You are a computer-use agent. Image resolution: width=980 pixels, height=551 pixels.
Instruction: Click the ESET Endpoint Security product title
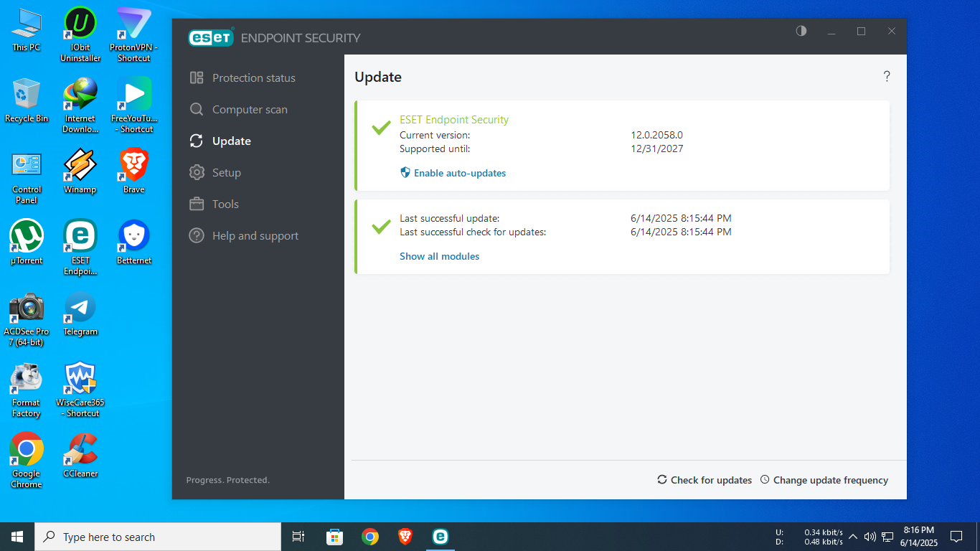coord(454,120)
